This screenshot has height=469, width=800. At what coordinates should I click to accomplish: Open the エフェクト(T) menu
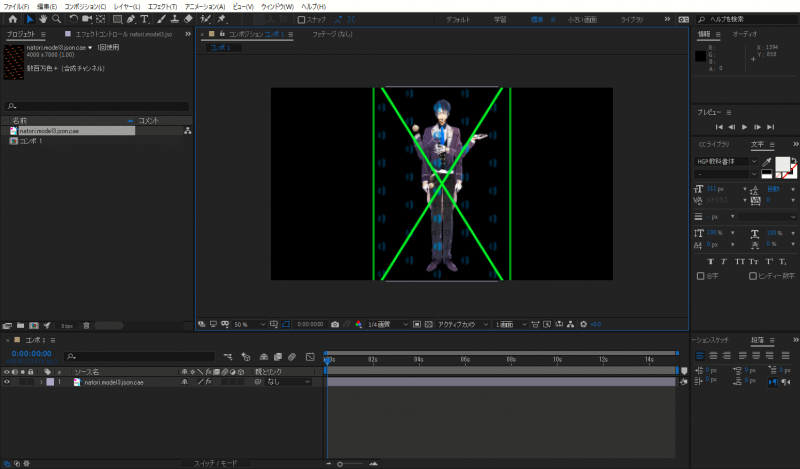pos(162,7)
